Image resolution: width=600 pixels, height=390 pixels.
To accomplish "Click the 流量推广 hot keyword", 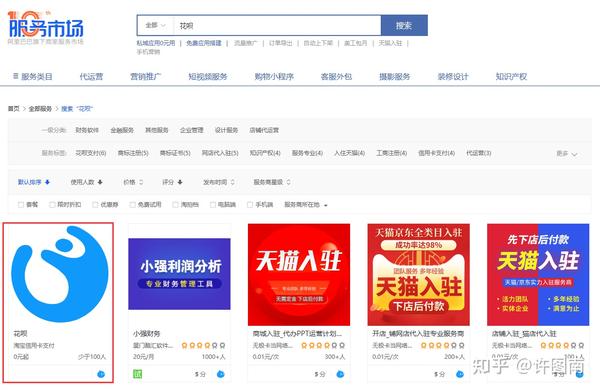I will (x=245, y=43).
